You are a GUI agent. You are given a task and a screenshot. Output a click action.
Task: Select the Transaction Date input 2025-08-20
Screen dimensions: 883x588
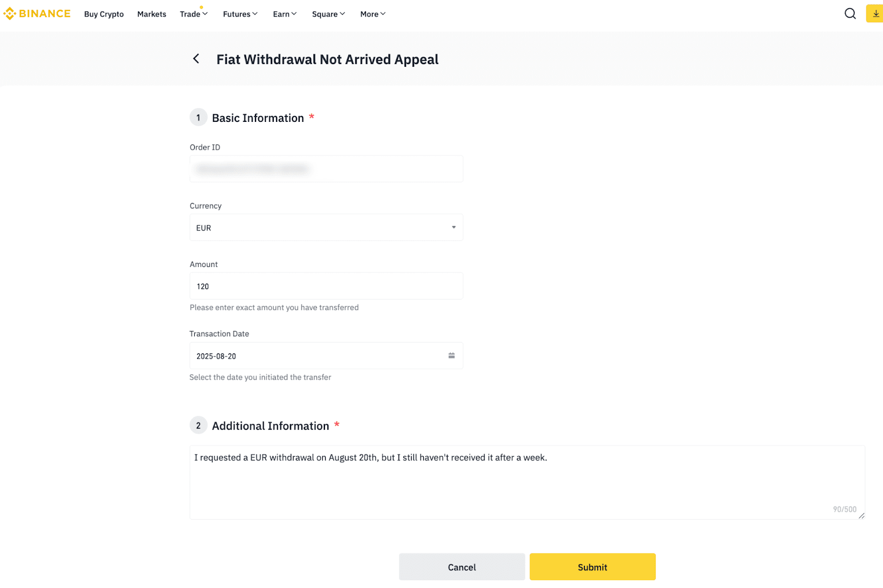tap(326, 356)
